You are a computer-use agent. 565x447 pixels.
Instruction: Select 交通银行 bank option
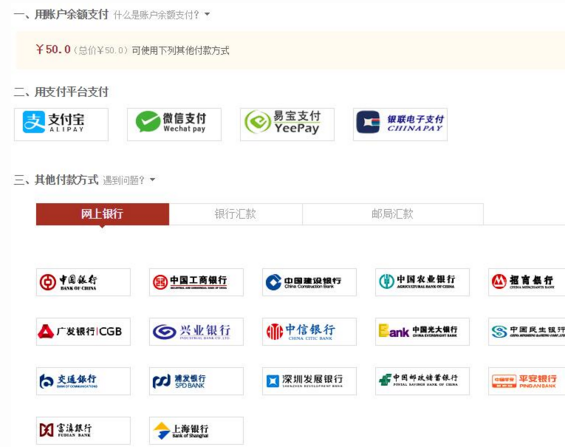coord(83,381)
